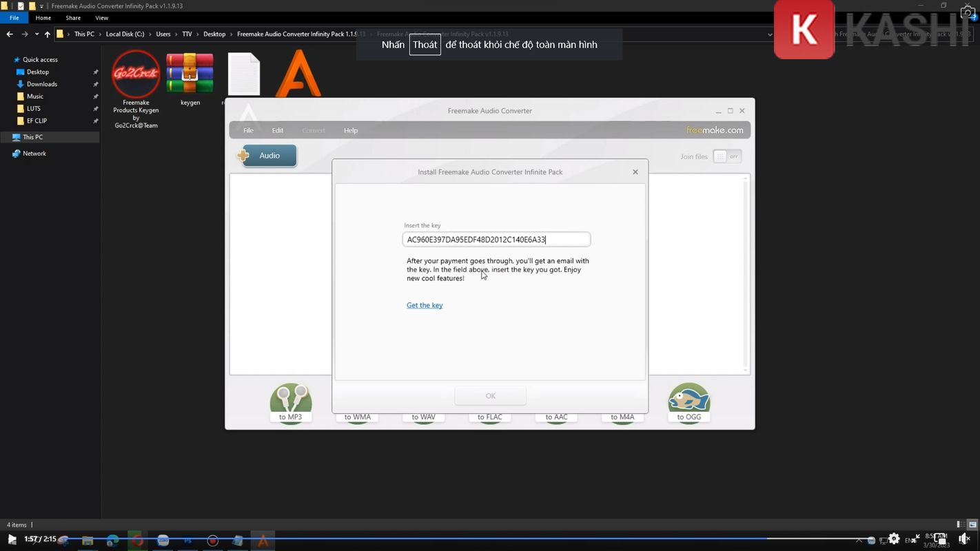The height and width of the screenshot is (551, 980).
Task: Click the Get the key link
Action: pyautogui.click(x=425, y=305)
